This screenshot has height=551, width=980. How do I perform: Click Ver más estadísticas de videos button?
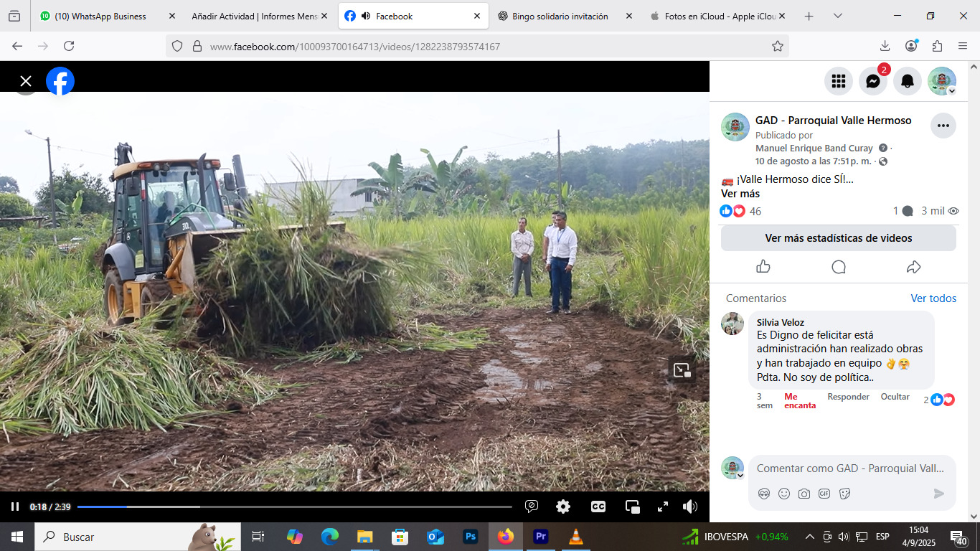838,238
